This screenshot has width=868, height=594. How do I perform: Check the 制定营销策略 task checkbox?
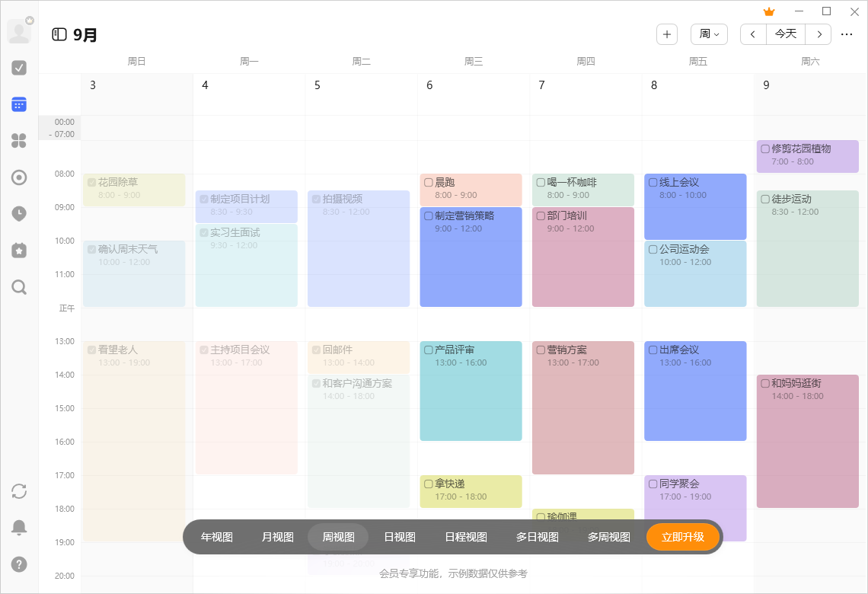tap(429, 216)
